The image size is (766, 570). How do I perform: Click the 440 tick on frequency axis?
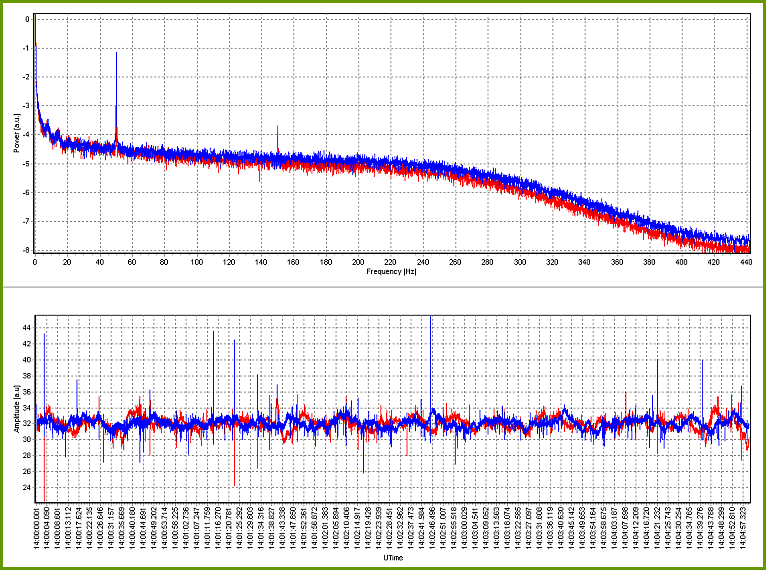pos(745,262)
